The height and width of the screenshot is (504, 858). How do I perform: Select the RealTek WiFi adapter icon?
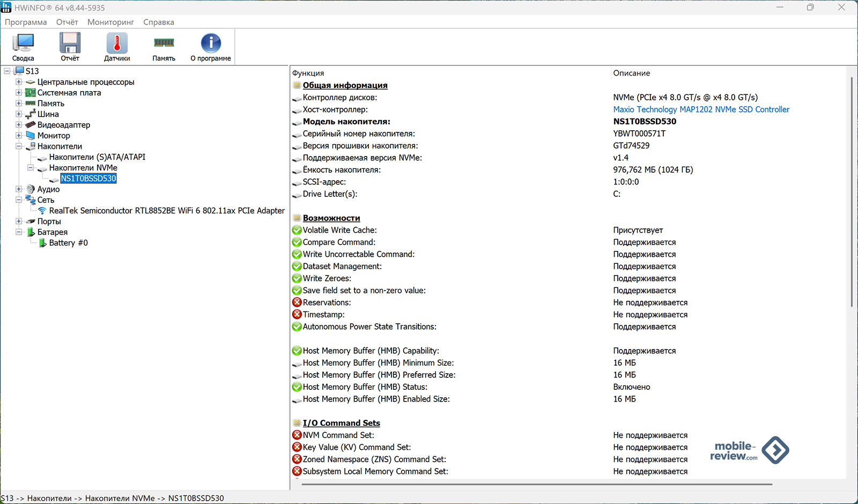click(x=42, y=211)
